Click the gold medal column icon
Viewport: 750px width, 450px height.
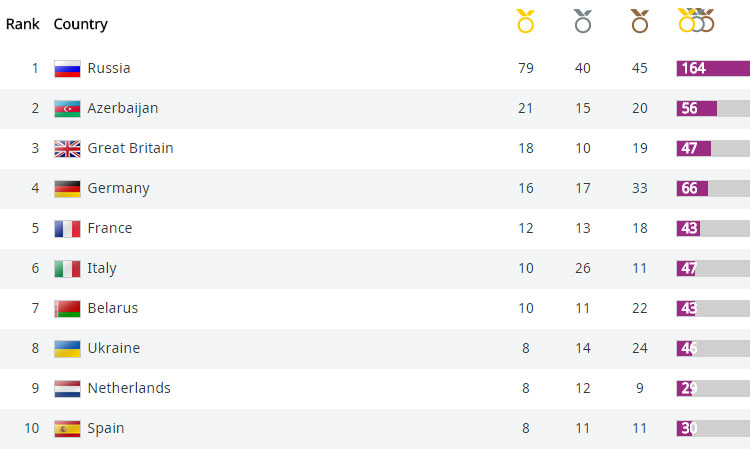[525, 21]
